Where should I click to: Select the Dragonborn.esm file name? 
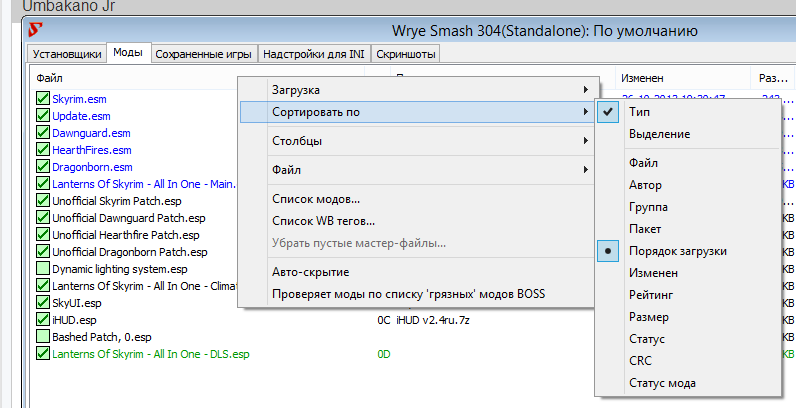92,167
